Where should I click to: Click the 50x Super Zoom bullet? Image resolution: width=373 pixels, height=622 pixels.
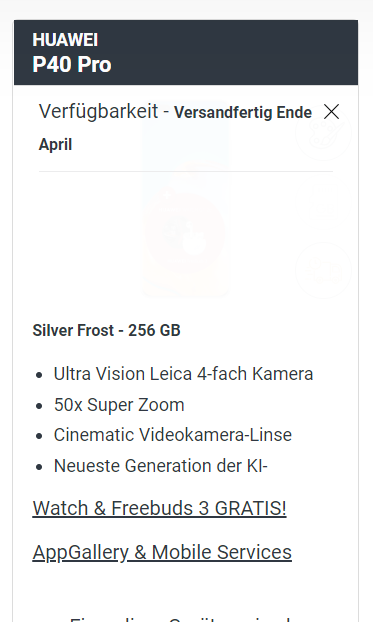[x=119, y=405]
